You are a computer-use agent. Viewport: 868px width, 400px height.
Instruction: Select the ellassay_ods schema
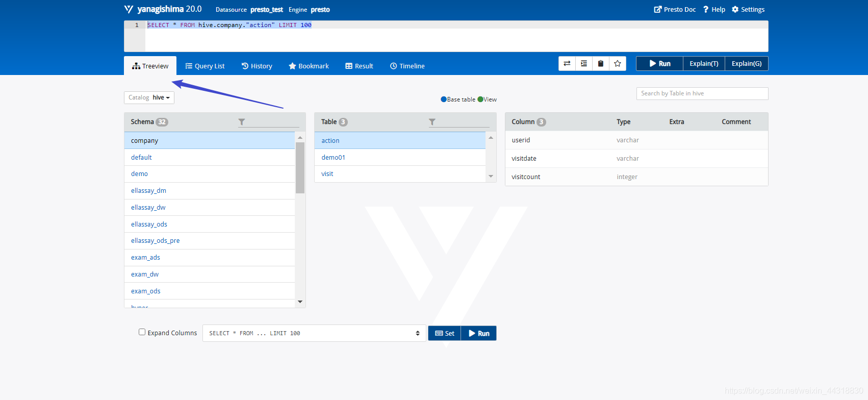pyautogui.click(x=210, y=224)
